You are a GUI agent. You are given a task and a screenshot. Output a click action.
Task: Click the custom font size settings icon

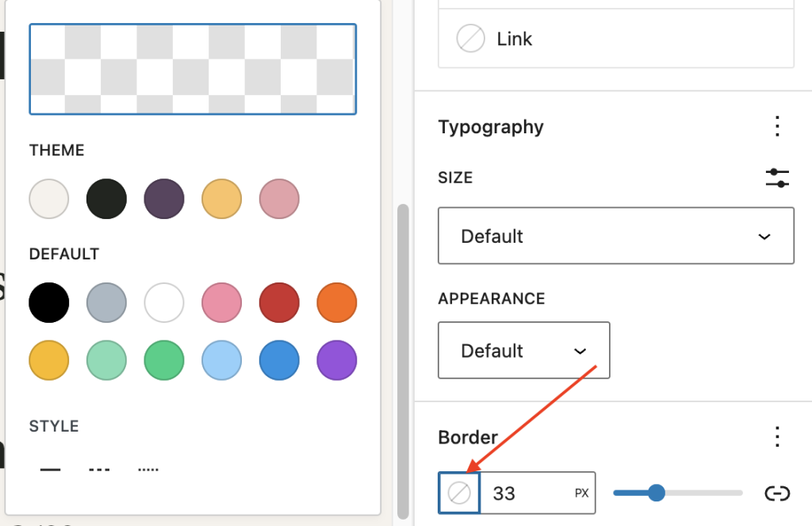pyautogui.click(x=777, y=178)
